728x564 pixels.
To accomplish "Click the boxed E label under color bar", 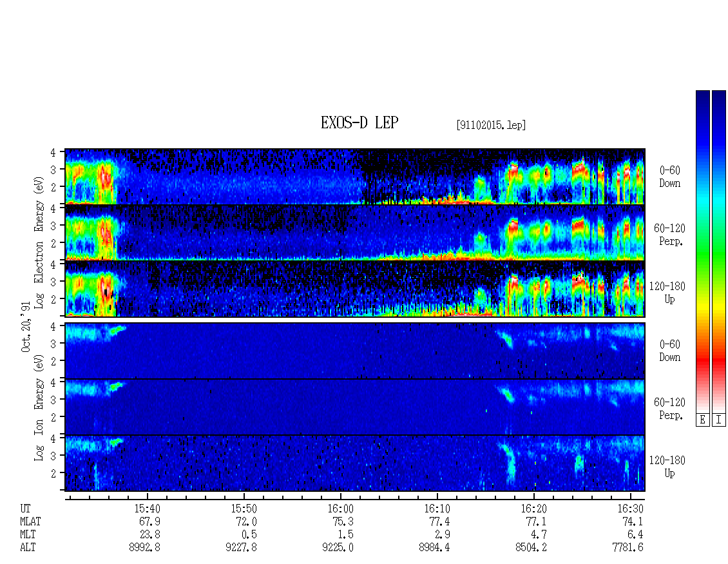I will [x=702, y=420].
